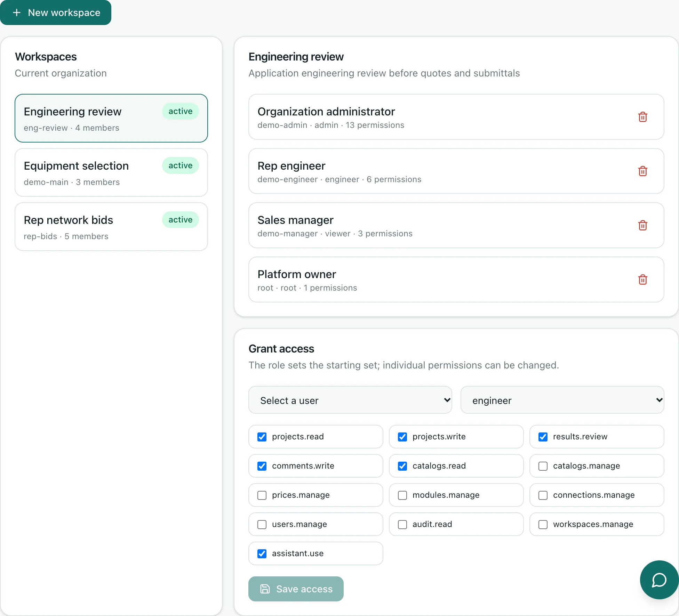679x616 pixels.
Task: Open the Select a user dropdown
Action: tap(350, 400)
